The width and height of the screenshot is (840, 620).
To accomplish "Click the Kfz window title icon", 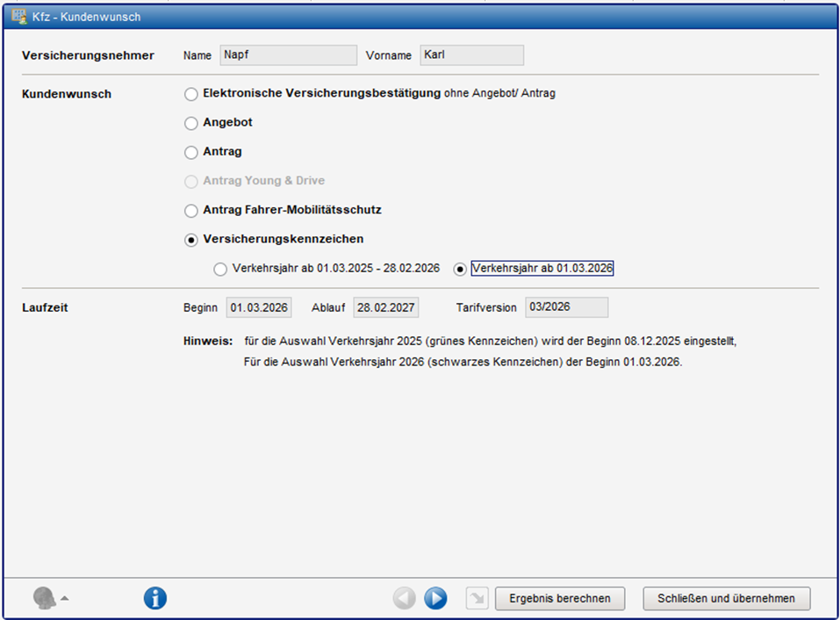I will [18, 17].
